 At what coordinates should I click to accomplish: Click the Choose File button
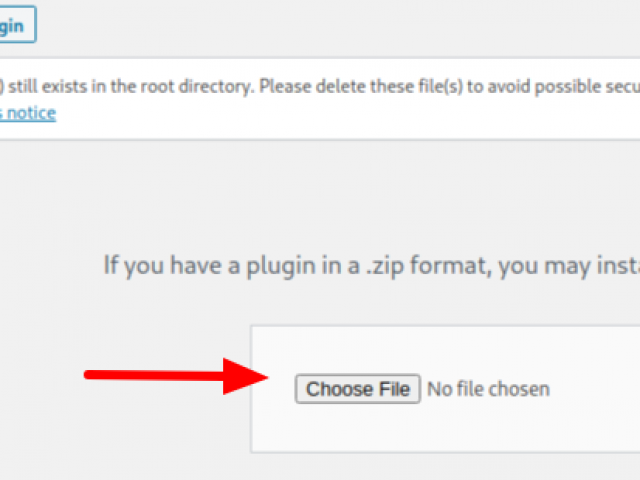[358, 389]
